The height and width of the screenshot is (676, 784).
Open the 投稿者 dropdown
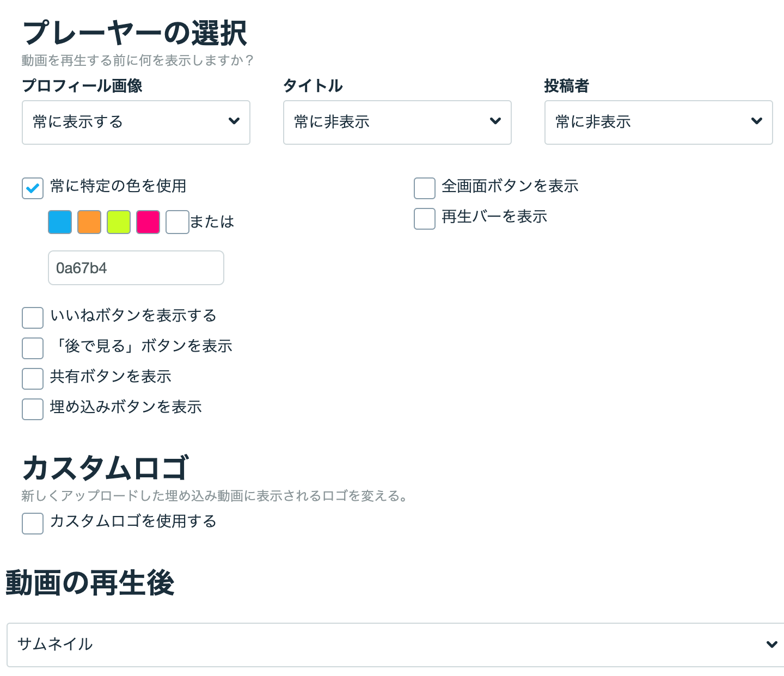click(659, 122)
